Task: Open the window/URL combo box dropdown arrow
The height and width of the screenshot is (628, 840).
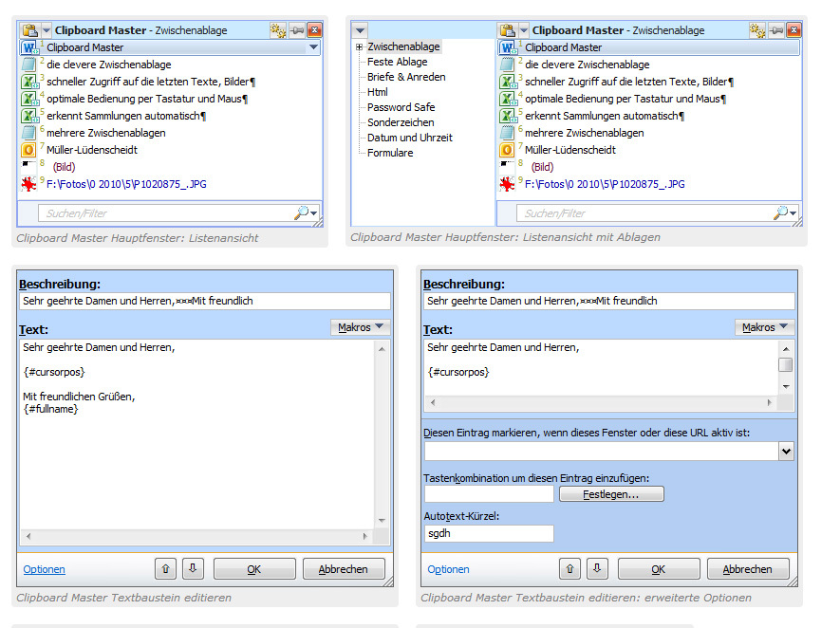Action: pyautogui.click(x=786, y=452)
